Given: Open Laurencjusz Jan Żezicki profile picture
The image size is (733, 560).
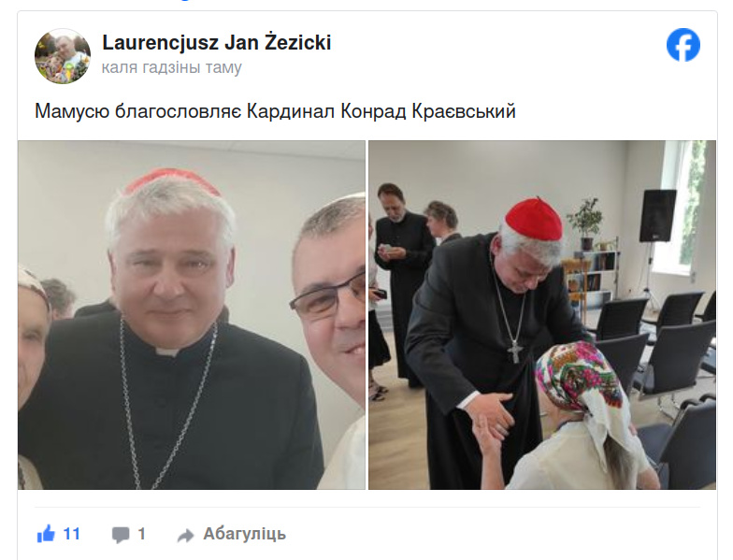Looking at the screenshot, I should [63, 56].
